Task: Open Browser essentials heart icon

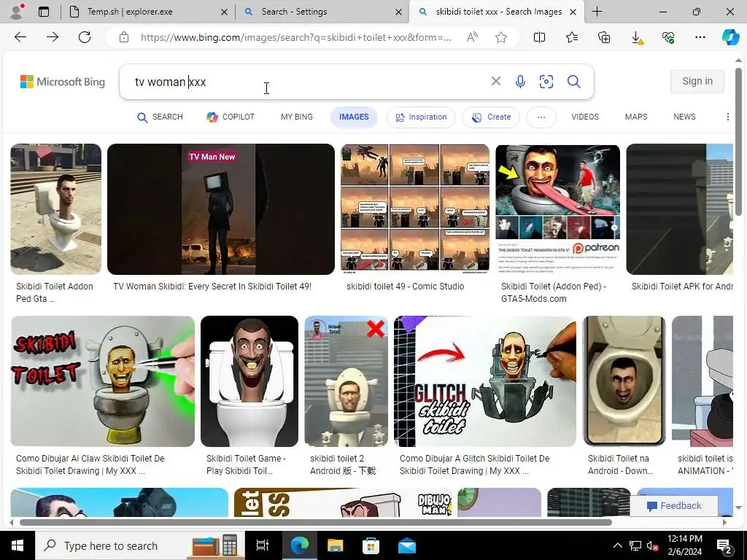Action: coord(668,37)
